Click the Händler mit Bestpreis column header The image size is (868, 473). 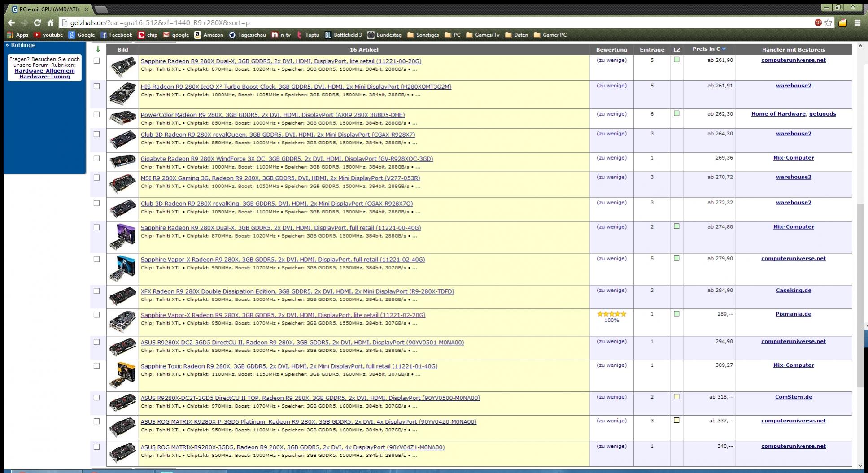click(794, 50)
